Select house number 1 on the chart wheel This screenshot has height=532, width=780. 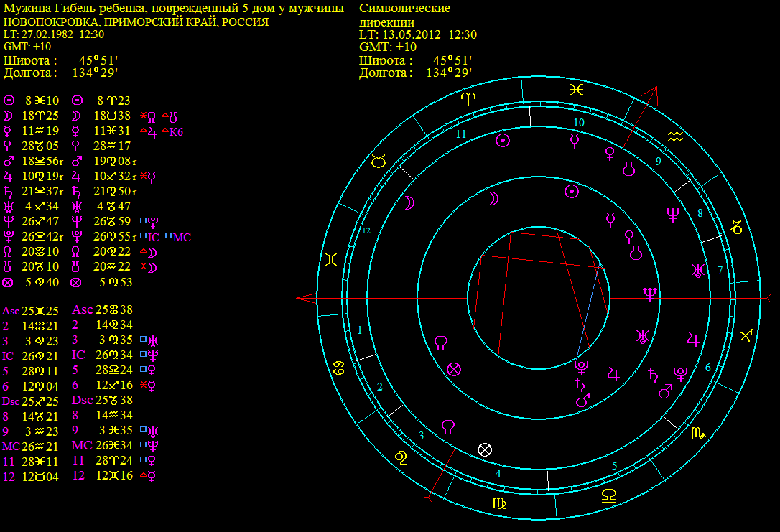coord(360,330)
